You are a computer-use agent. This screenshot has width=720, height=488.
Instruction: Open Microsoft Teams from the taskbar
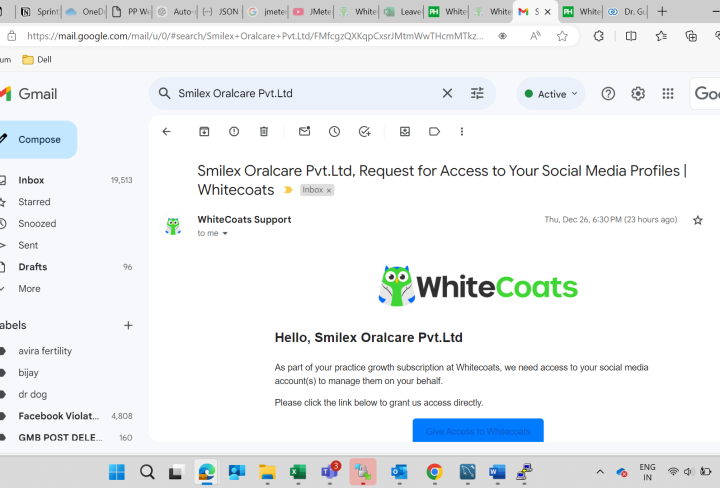pos(330,471)
